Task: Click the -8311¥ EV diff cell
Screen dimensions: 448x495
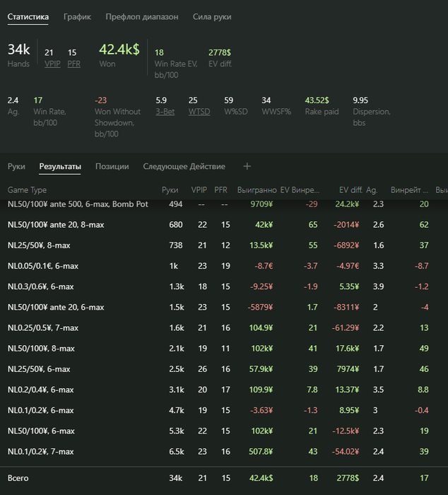Action: 346,307
